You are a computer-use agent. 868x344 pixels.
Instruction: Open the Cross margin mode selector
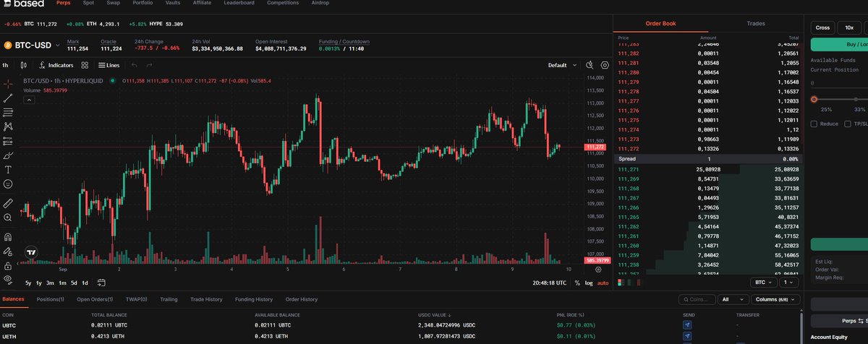(x=822, y=27)
